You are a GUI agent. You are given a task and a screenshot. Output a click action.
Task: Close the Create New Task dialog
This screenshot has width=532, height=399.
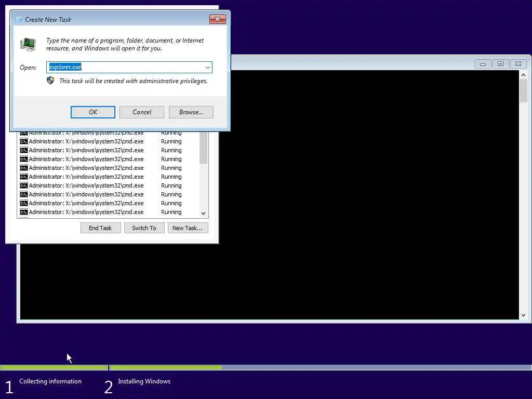coord(218,19)
